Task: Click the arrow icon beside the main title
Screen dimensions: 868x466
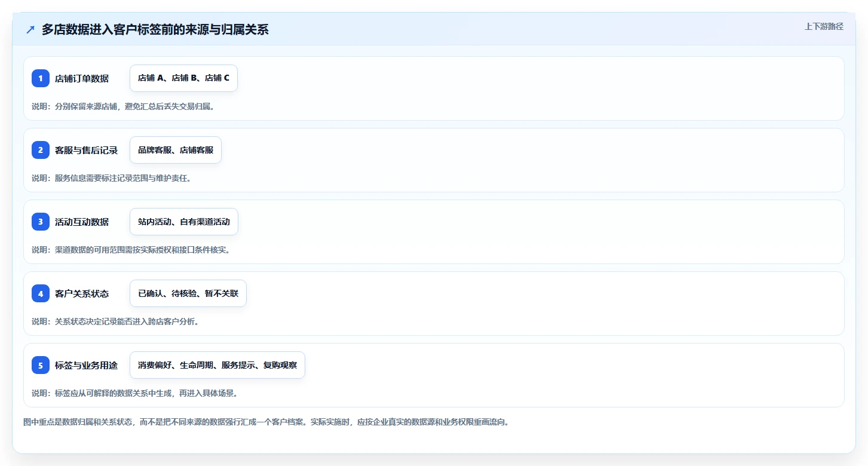Action: point(30,30)
